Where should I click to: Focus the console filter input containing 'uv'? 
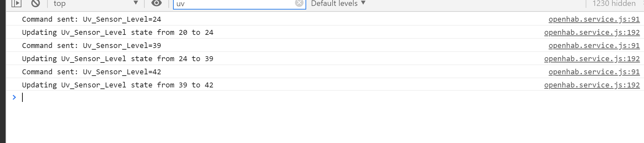(x=235, y=4)
